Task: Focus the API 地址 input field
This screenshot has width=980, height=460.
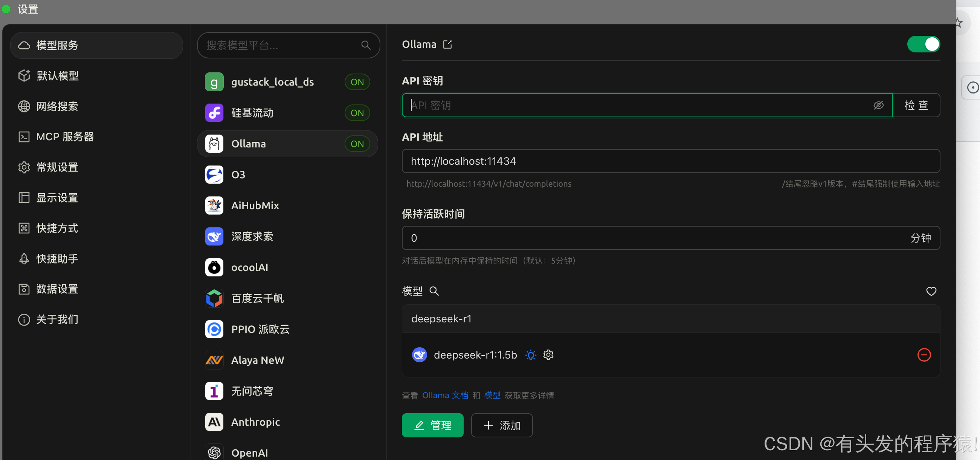Action: (x=670, y=161)
